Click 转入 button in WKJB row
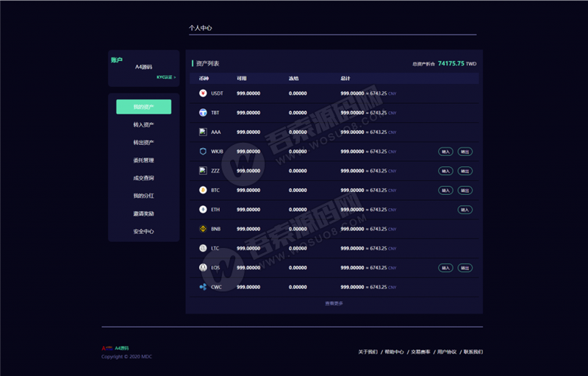The height and width of the screenshot is (376, 588). 445,152
